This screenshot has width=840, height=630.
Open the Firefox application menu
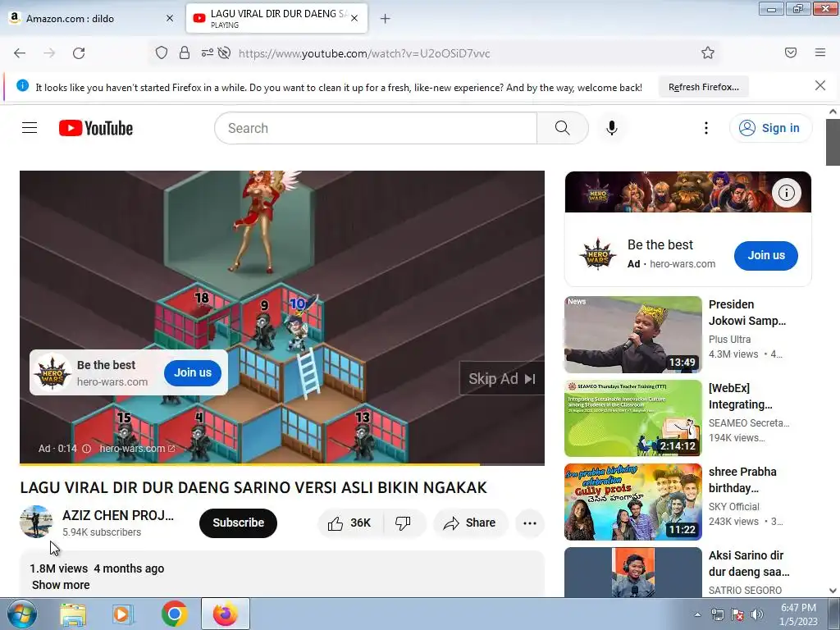point(820,52)
